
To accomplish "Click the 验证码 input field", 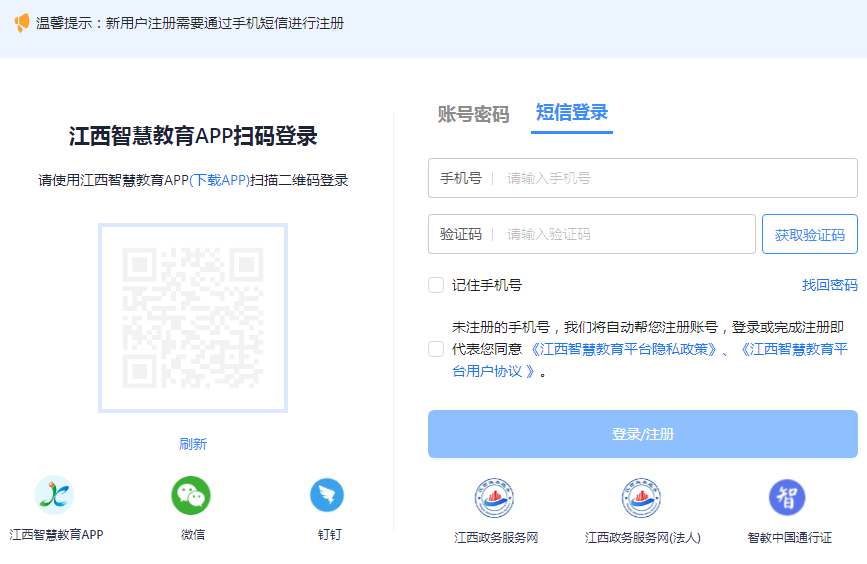I will point(625,234).
